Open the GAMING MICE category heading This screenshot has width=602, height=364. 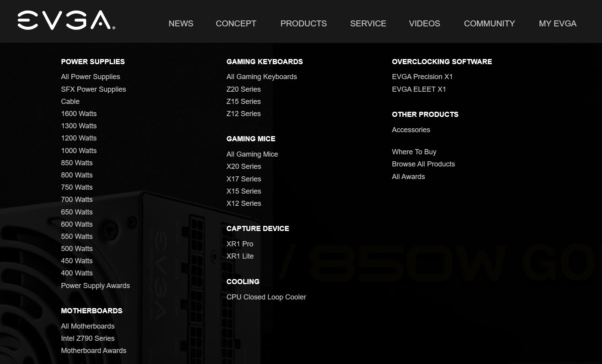coord(251,139)
